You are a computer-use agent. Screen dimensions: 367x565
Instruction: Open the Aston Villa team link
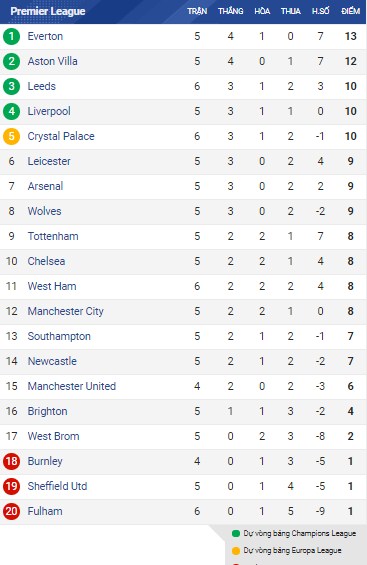tap(53, 61)
